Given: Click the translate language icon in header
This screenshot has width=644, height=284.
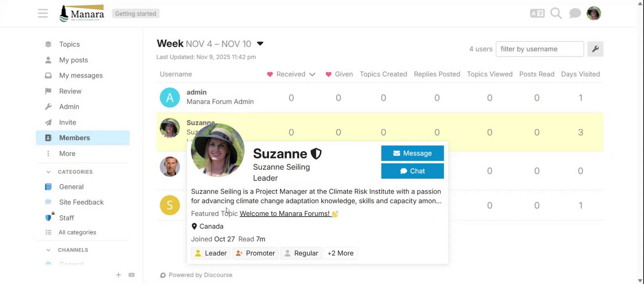Looking at the screenshot, I should click(x=537, y=13).
